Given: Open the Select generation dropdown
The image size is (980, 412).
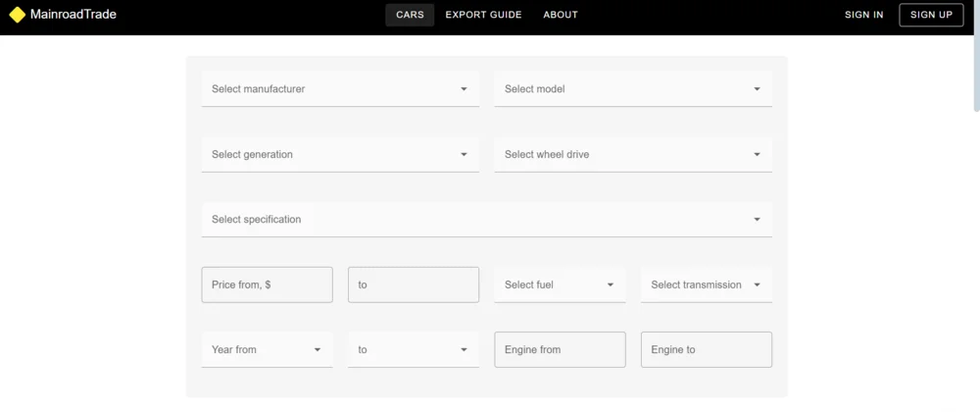Looking at the screenshot, I should click(x=339, y=154).
